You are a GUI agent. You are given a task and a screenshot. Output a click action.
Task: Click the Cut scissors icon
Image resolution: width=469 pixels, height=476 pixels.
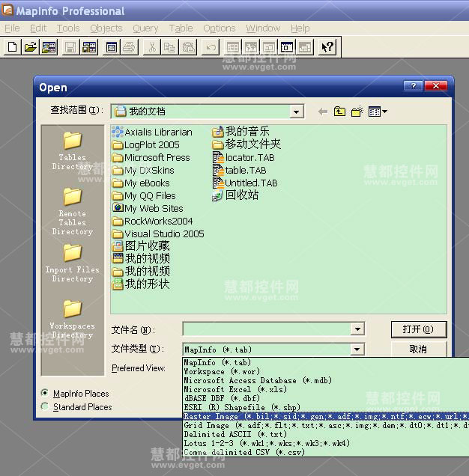click(152, 46)
